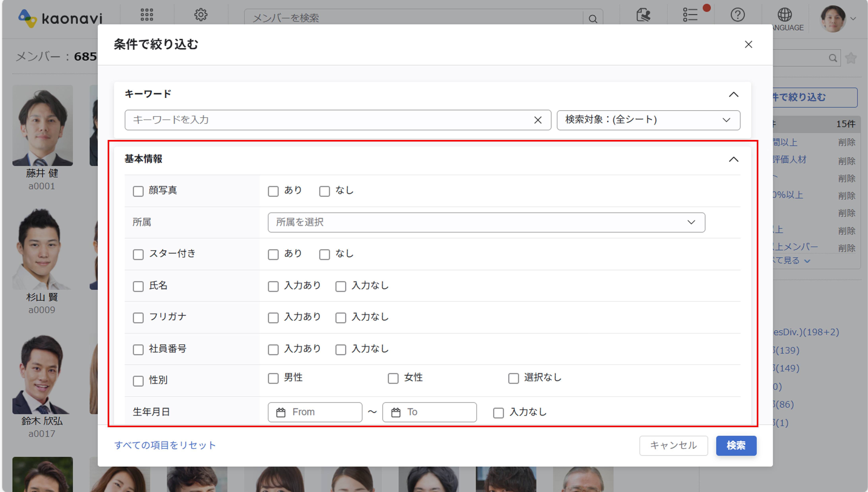Close the 条件で絞り込む dialog

(748, 45)
